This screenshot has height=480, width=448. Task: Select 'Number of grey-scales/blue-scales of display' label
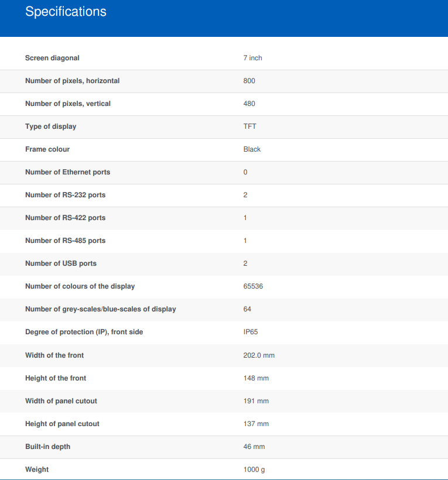pyautogui.click(x=101, y=309)
